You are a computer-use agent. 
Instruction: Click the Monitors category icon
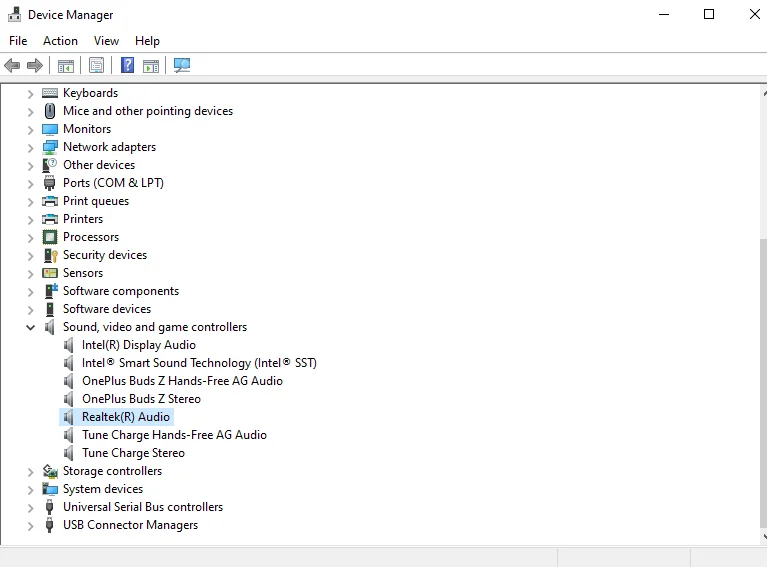point(50,129)
